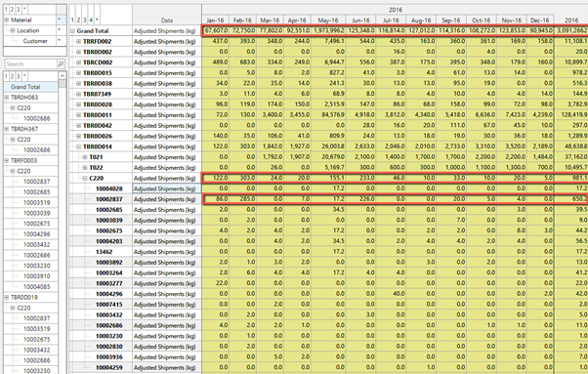The width and height of the screenshot is (588, 374).
Task: Select TBRCD002 Feb-16 cell showing 683.0
Action: pos(242,62)
